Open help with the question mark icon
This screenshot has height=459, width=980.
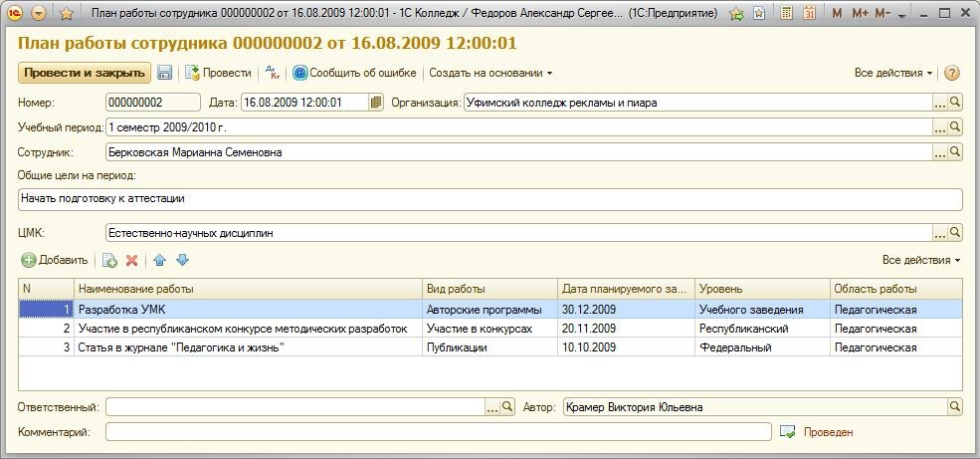(x=951, y=73)
